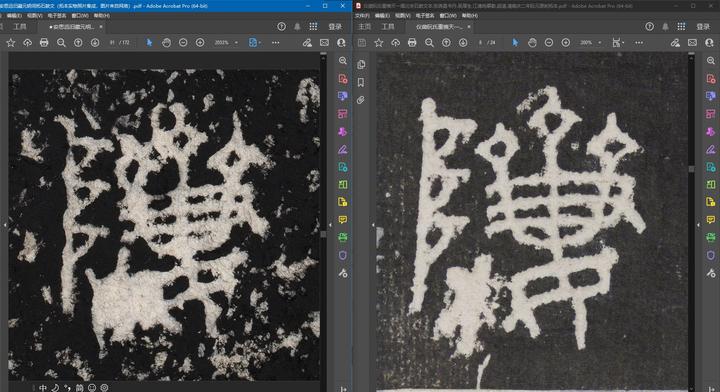Share with others icon in the right window
Image resolution: width=720 pixels, height=392 pixels.
tap(709, 43)
